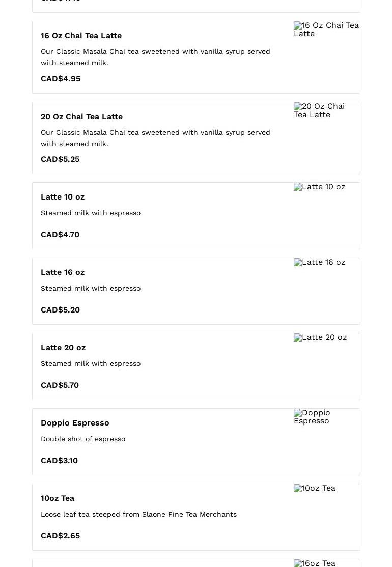Viewport: 392px width, 567px height.
Task: Click the 10oz Tea thumbnail
Action: (x=315, y=488)
